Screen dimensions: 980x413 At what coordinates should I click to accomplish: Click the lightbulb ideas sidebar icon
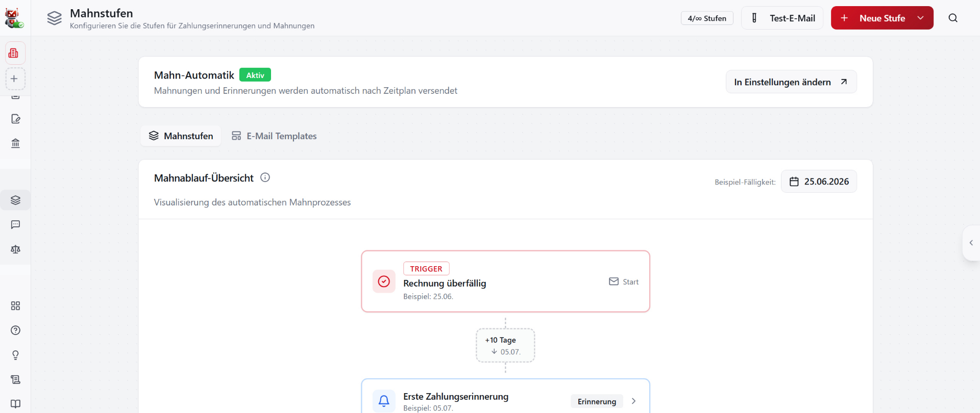15,355
